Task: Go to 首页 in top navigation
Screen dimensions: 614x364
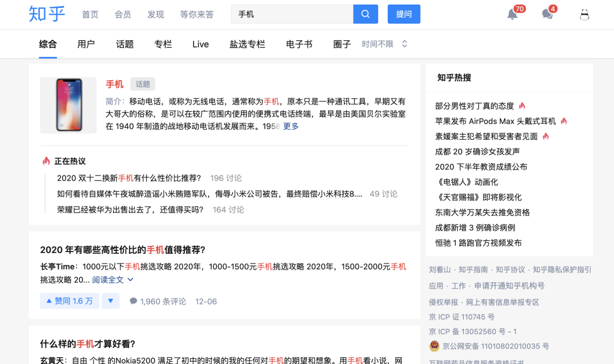Action: pyautogui.click(x=90, y=14)
